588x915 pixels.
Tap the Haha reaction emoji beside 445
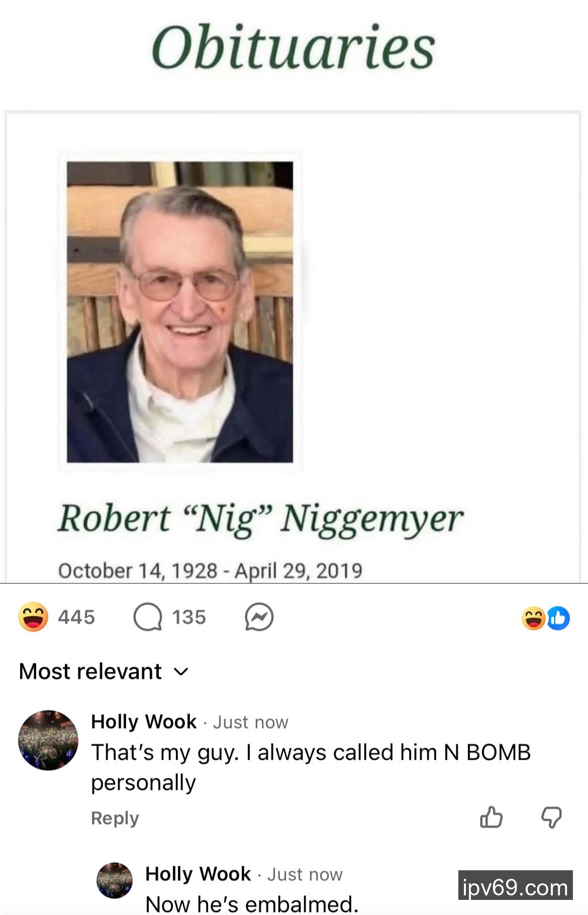pyautogui.click(x=33, y=617)
